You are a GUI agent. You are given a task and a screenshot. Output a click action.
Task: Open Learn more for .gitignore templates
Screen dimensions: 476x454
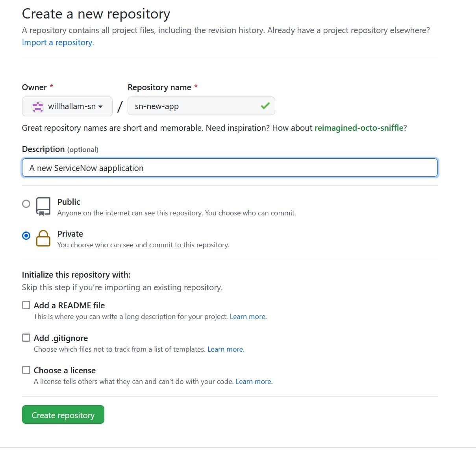click(225, 349)
